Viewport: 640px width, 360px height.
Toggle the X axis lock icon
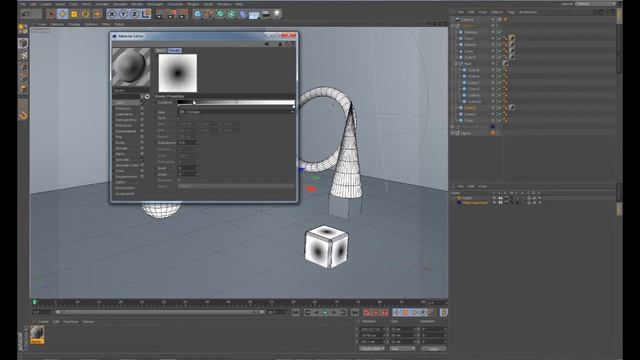111,14
